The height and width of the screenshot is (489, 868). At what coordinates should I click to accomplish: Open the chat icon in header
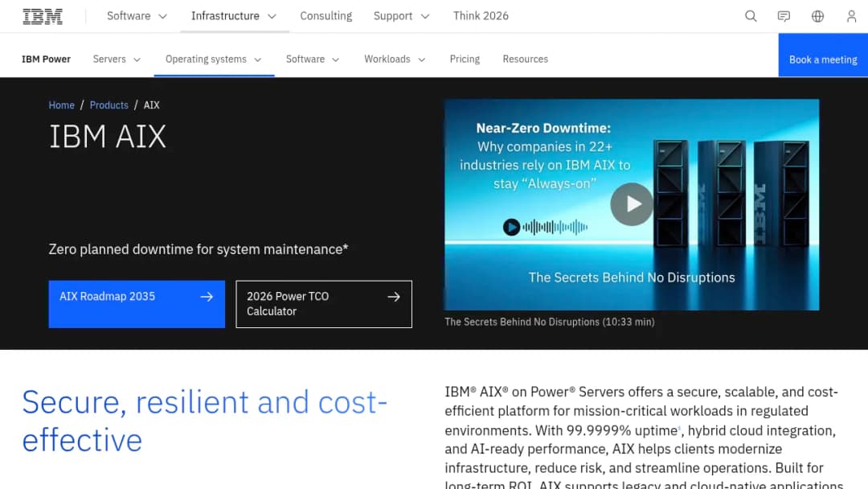point(784,16)
